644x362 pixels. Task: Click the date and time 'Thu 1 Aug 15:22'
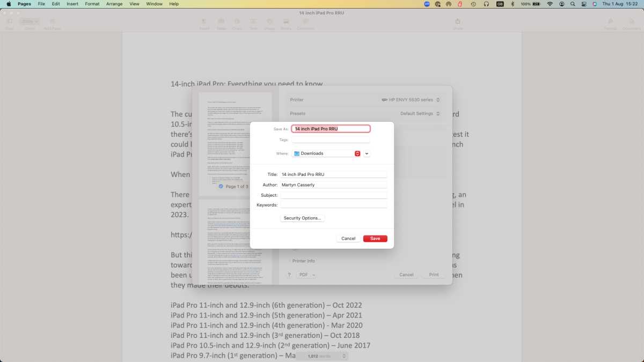(x=620, y=4)
